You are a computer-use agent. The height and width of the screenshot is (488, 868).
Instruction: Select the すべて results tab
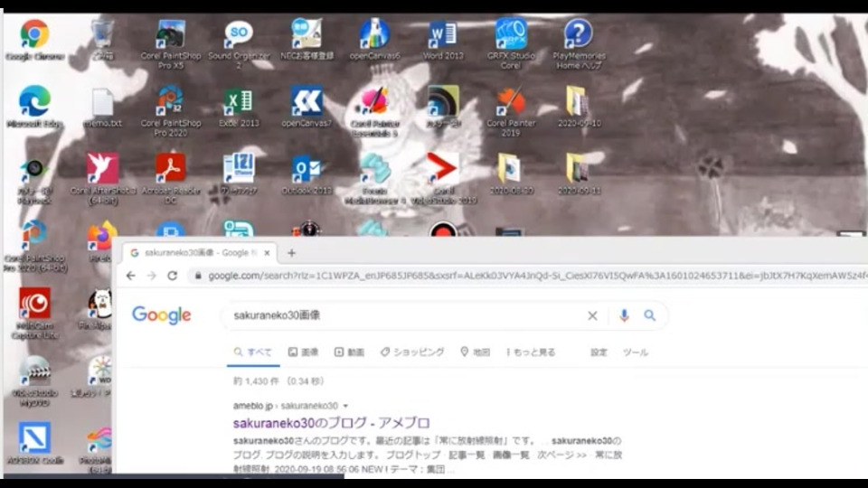[253, 352]
